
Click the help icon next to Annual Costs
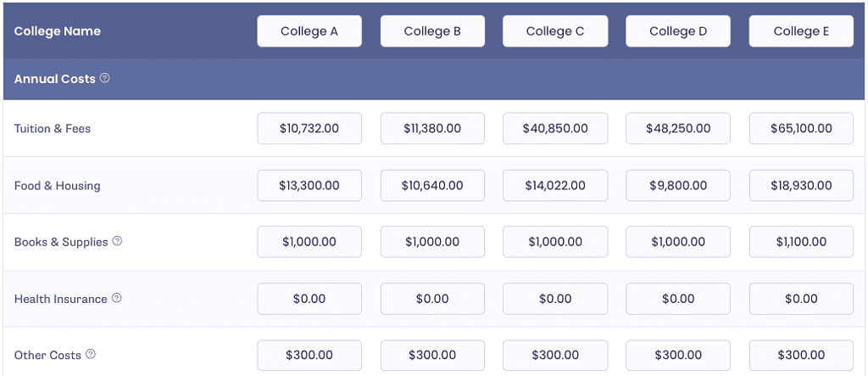tap(104, 78)
